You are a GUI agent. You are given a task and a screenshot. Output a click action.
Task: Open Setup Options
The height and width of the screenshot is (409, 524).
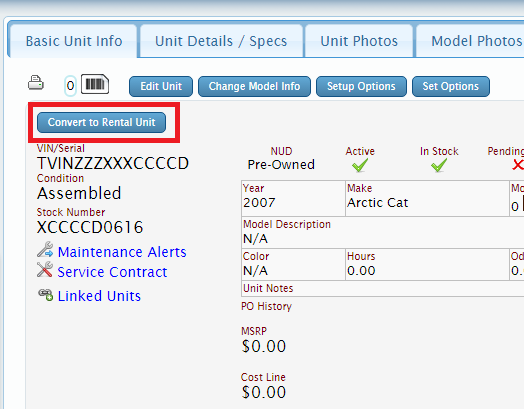(x=361, y=86)
